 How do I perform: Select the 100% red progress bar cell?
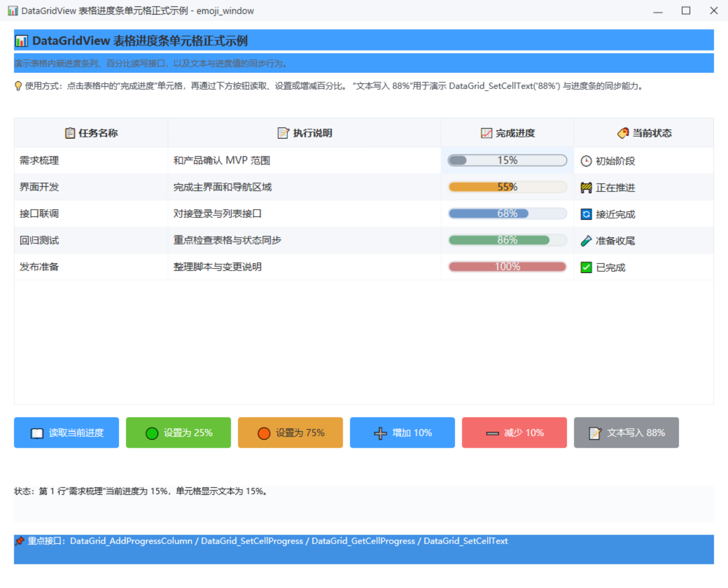point(507,267)
